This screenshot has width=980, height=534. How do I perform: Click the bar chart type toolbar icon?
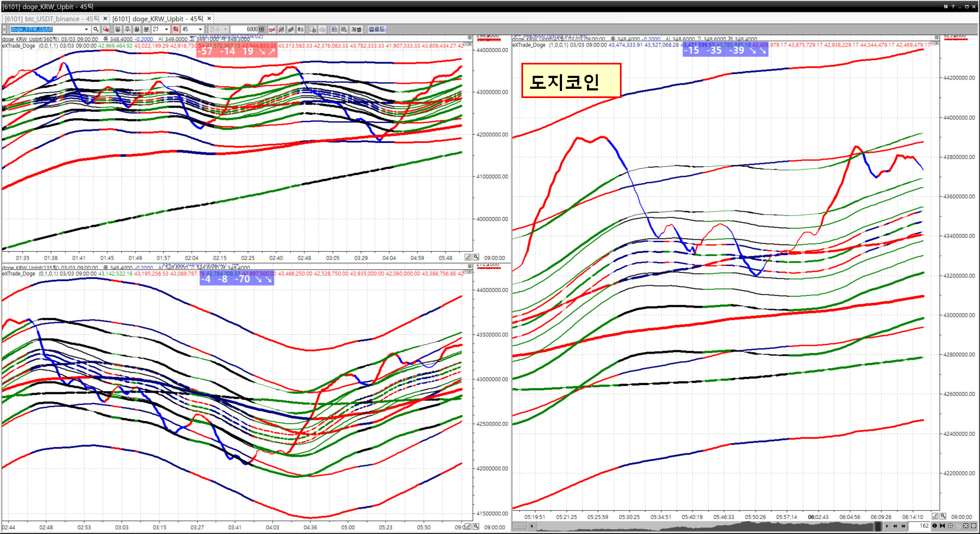coord(291,29)
